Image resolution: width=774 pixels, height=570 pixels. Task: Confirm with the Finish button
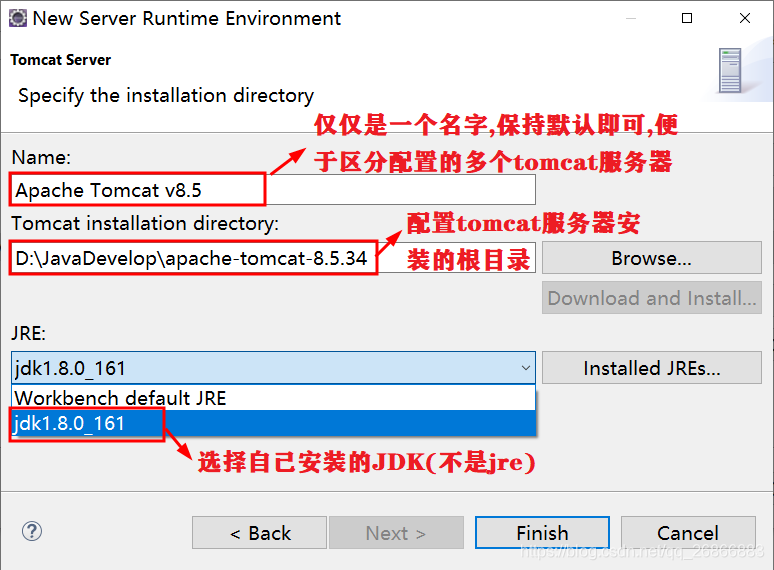pos(542,532)
